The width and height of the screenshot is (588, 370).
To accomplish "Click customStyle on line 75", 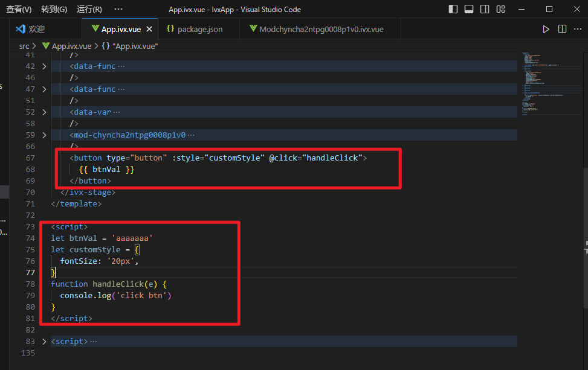I will tap(95, 250).
